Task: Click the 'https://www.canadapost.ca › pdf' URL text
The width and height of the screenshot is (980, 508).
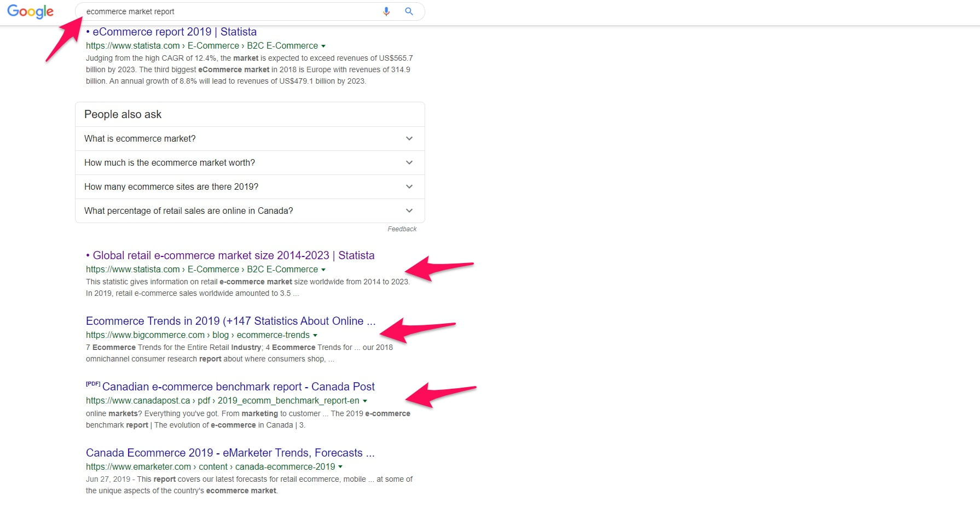Action: [x=148, y=400]
